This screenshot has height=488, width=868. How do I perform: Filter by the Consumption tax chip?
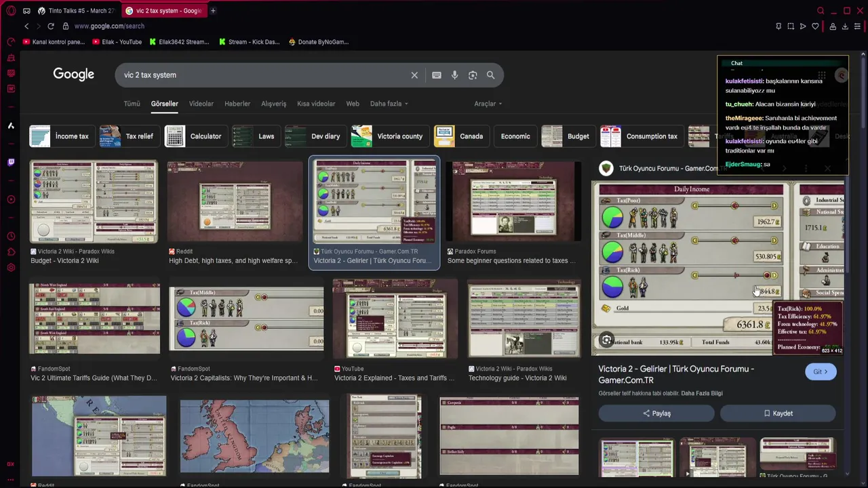pos(642,136)
